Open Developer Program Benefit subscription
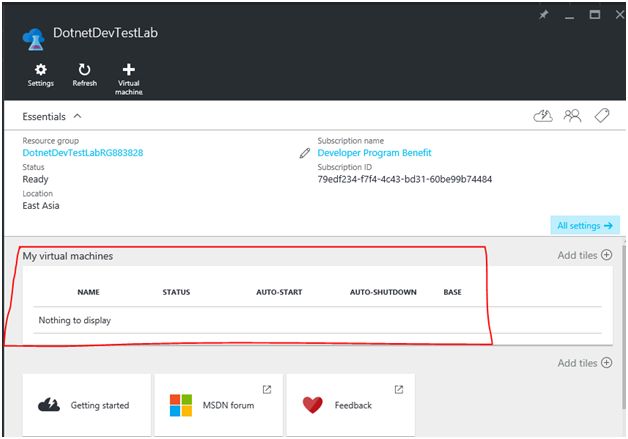 pyautogui.click(x=374, y=153)
